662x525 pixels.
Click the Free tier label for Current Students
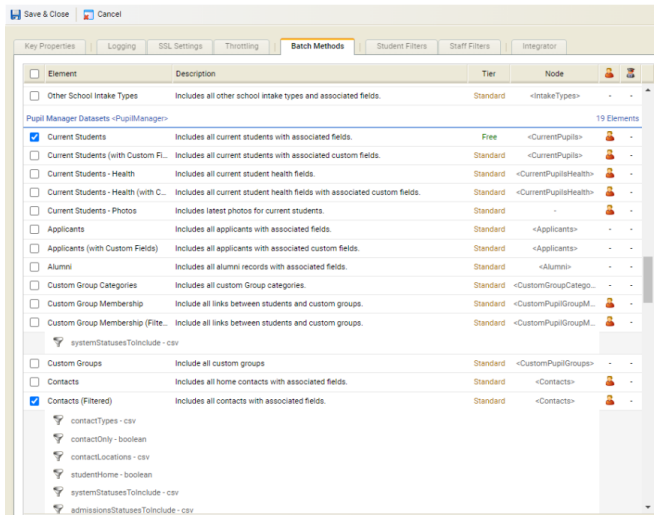point(489,137)
